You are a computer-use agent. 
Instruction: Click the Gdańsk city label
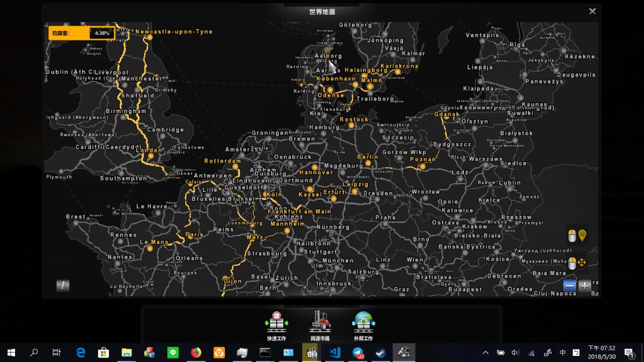click(x=447, y=114)
